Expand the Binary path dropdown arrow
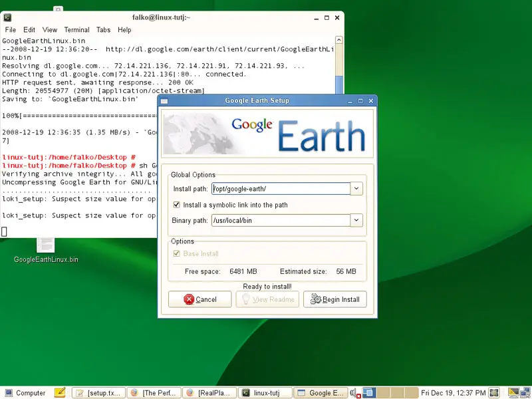The image size is (532, 399). (x=356, y=220)
